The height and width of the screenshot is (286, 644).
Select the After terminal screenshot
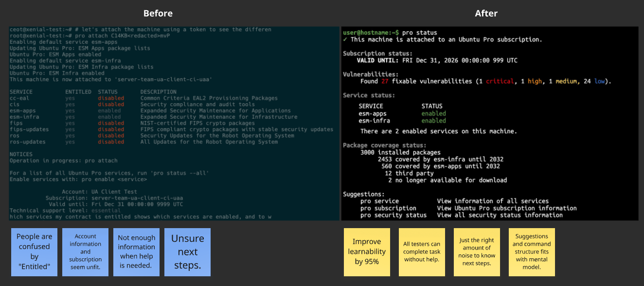coord(490,124)
